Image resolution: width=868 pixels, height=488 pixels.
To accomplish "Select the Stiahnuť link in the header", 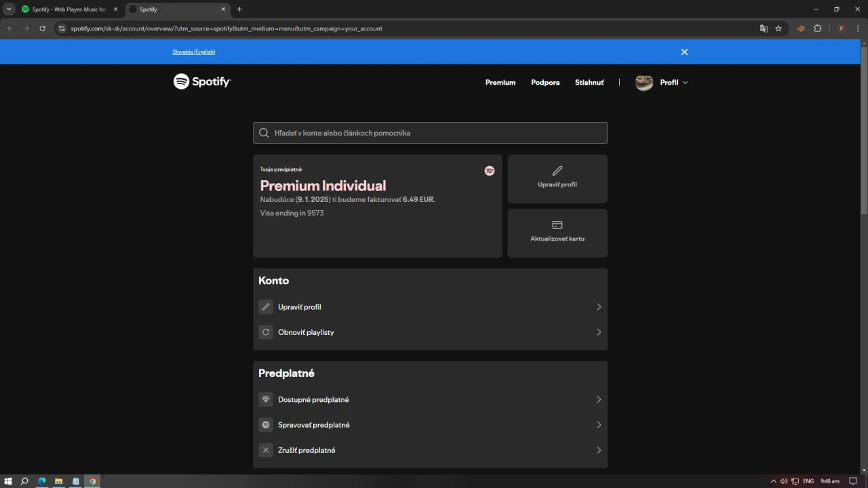I will (589, 82).
